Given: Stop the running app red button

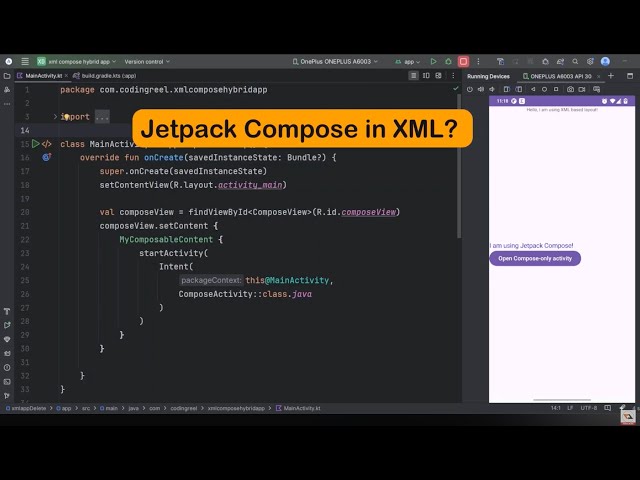Looking at the screenshot, I should tap(463, 62).
